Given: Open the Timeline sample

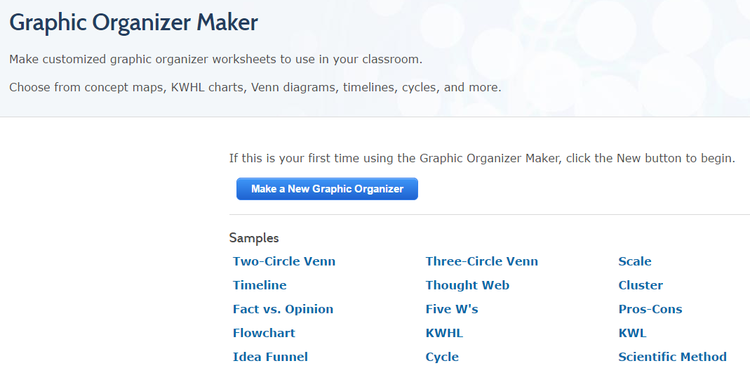Looking at the screenshot, I should pos(260,286).
